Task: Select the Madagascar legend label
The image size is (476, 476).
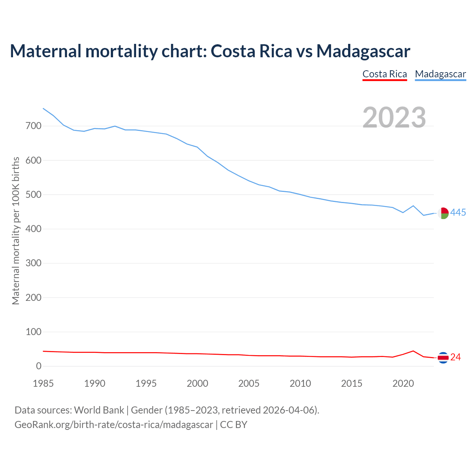Action: click(x=440, y=74)
